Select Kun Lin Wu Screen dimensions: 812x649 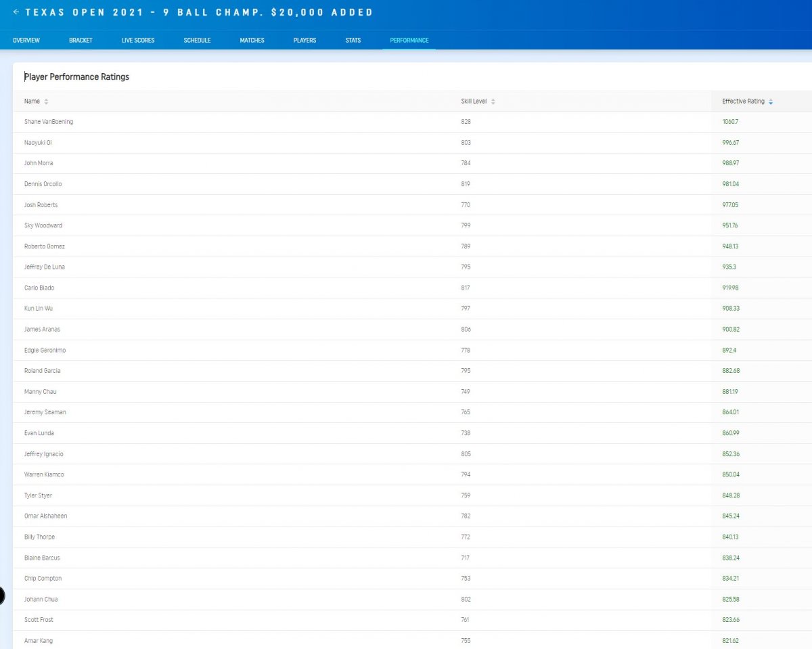(x=39, y=309)
